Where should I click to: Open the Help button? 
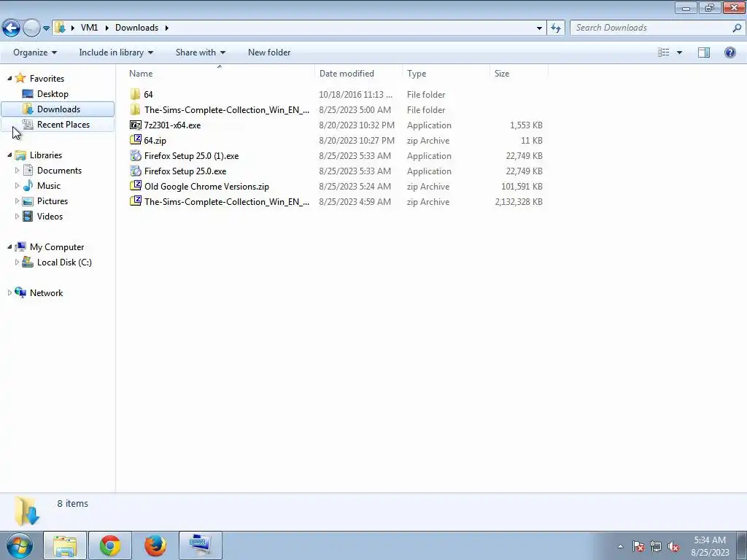click(x=729, y=52)
